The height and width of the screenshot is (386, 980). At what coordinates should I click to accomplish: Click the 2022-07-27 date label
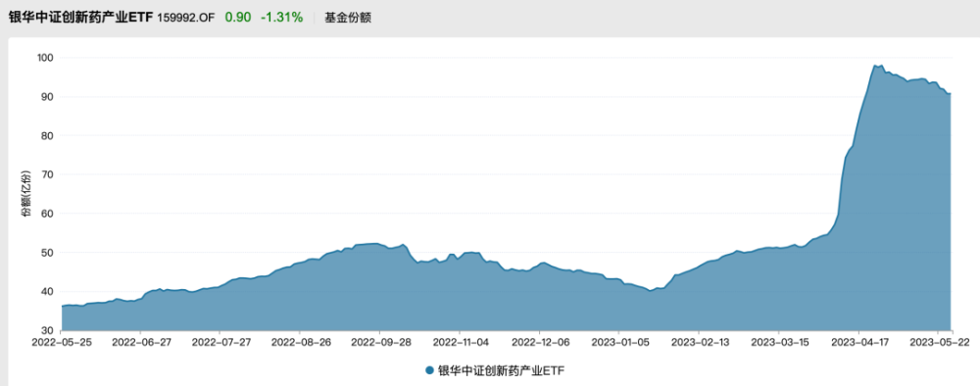[220, 342]
